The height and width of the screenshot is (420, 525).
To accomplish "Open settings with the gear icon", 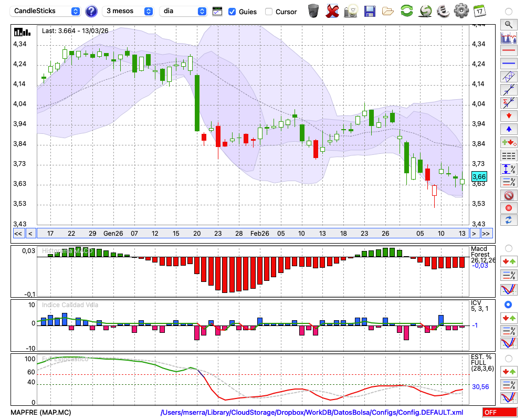I will coord(461,11).
